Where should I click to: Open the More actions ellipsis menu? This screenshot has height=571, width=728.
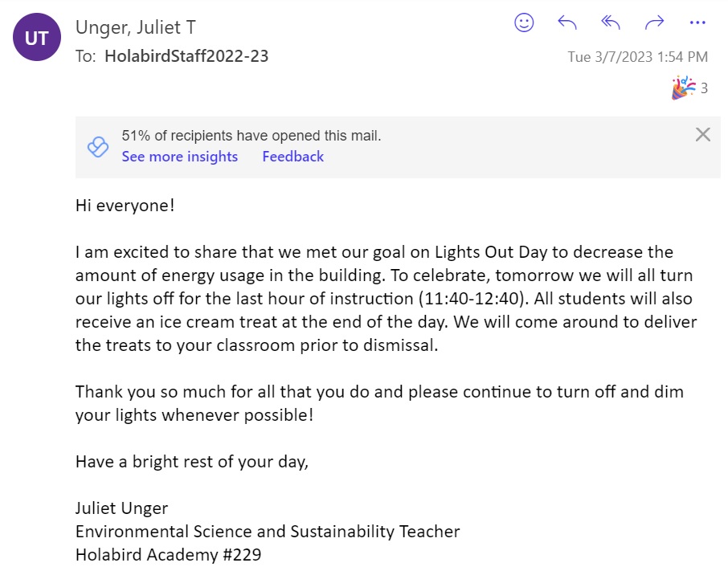(697, 23)
